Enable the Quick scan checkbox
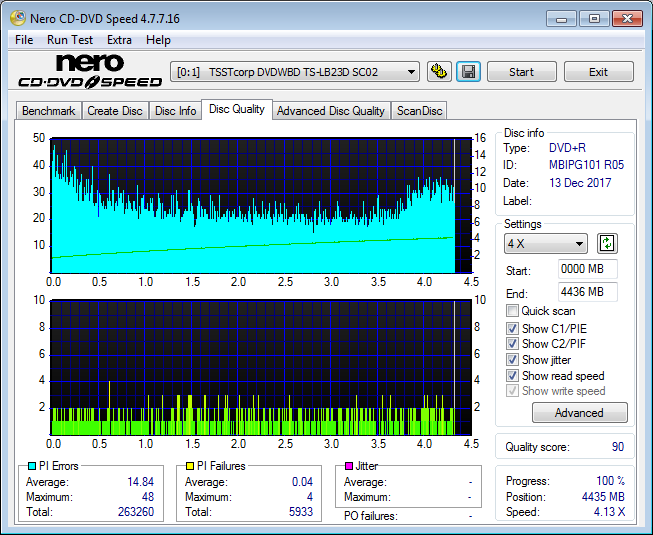This screenshot has width=653, height=535. (x=512, y=311)
